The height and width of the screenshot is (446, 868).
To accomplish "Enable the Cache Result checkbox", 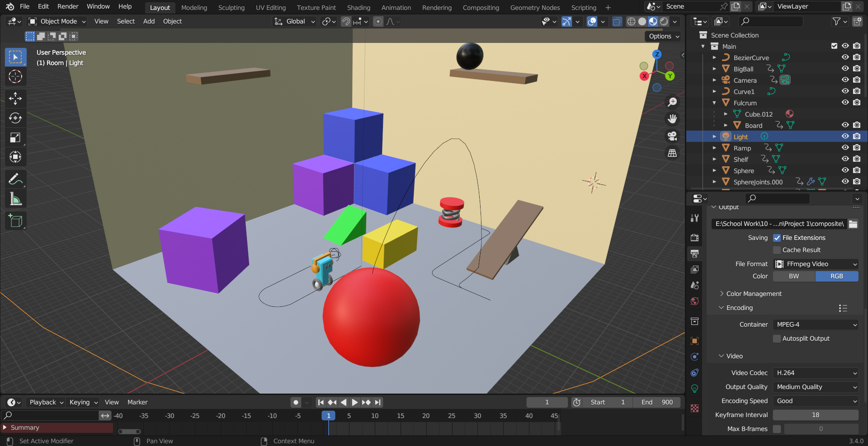I will tap(777, 250).
